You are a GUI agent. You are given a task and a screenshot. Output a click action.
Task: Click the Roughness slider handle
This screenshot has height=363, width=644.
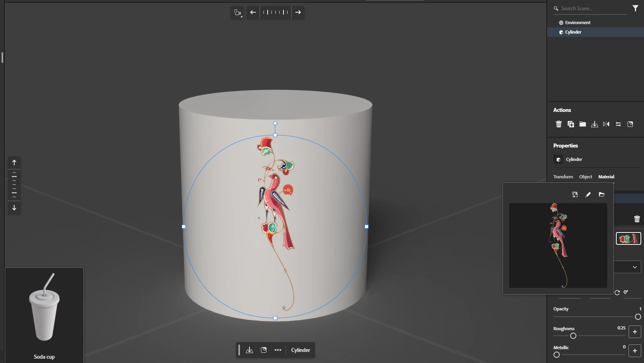pyautogui.click(x=573, y=336)
